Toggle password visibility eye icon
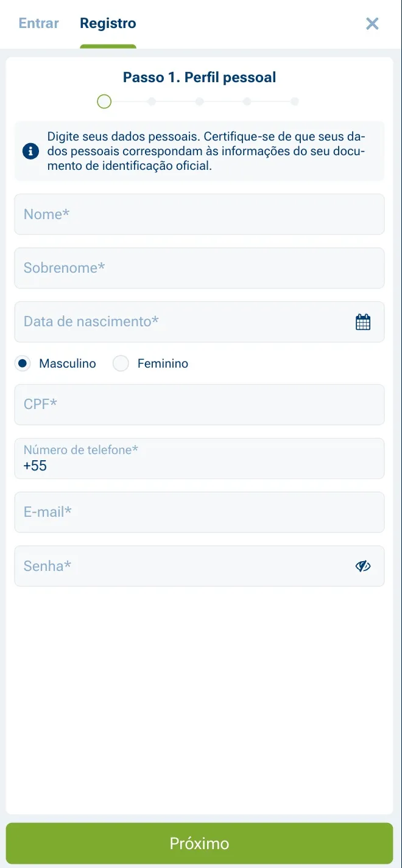 (x=363, y=566)
